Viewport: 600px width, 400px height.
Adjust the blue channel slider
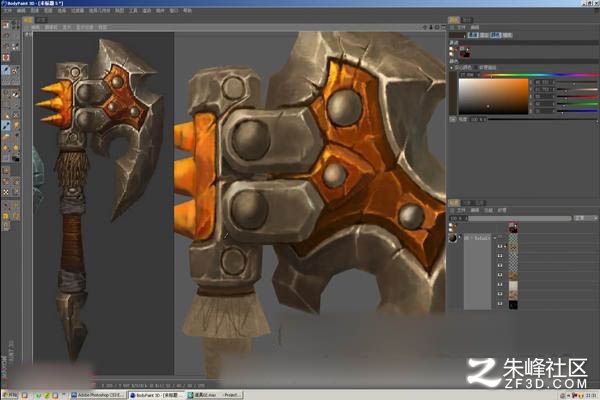(x=577, y=111)
